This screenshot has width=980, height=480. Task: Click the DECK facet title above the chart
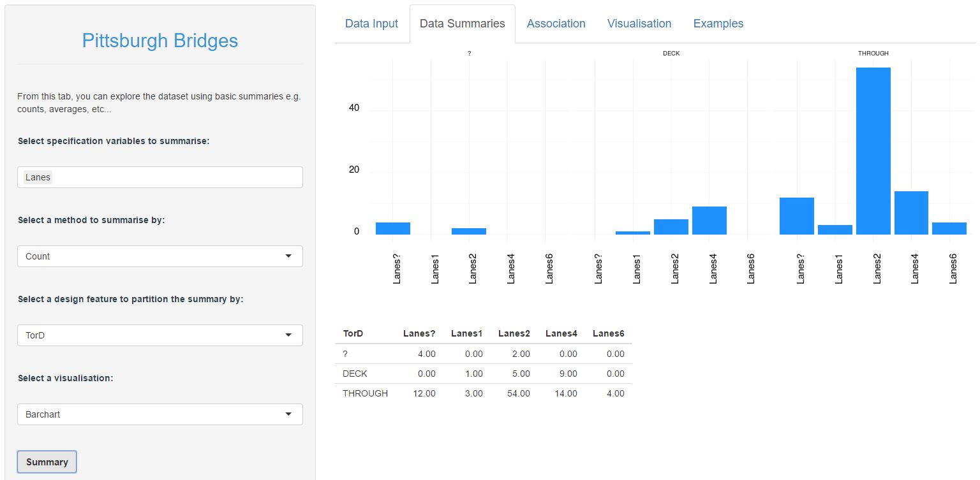pos(671,54)
